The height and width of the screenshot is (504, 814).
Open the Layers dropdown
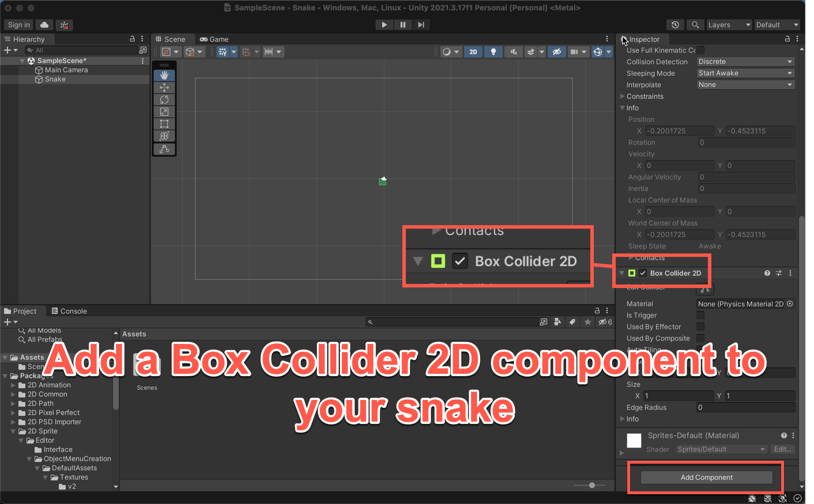tap(728, 25)
